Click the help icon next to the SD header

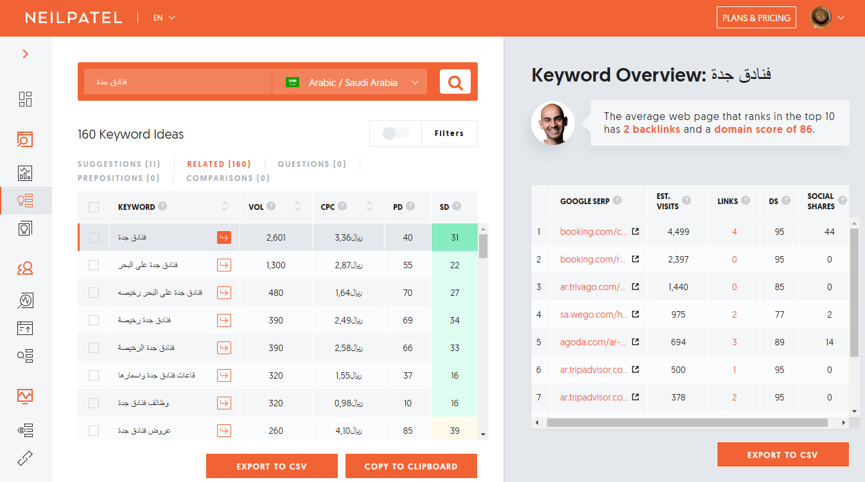[x=457, y=206]
